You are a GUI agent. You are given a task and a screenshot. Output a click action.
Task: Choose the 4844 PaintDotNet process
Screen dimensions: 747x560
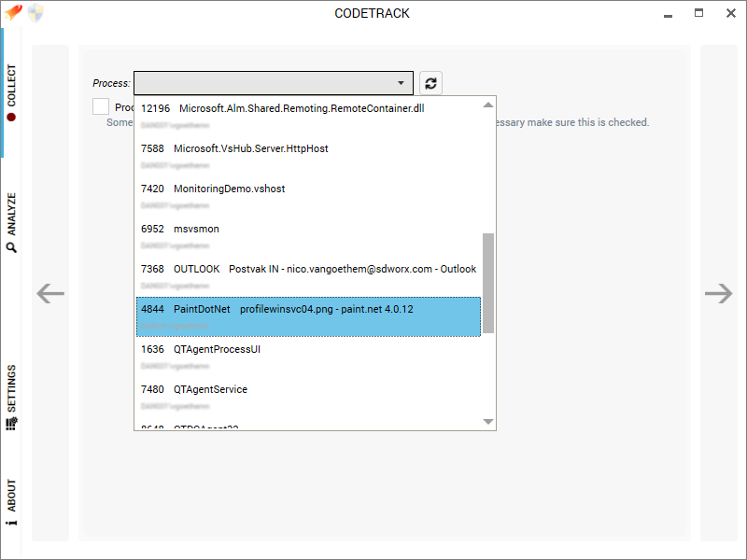point(308,316)
